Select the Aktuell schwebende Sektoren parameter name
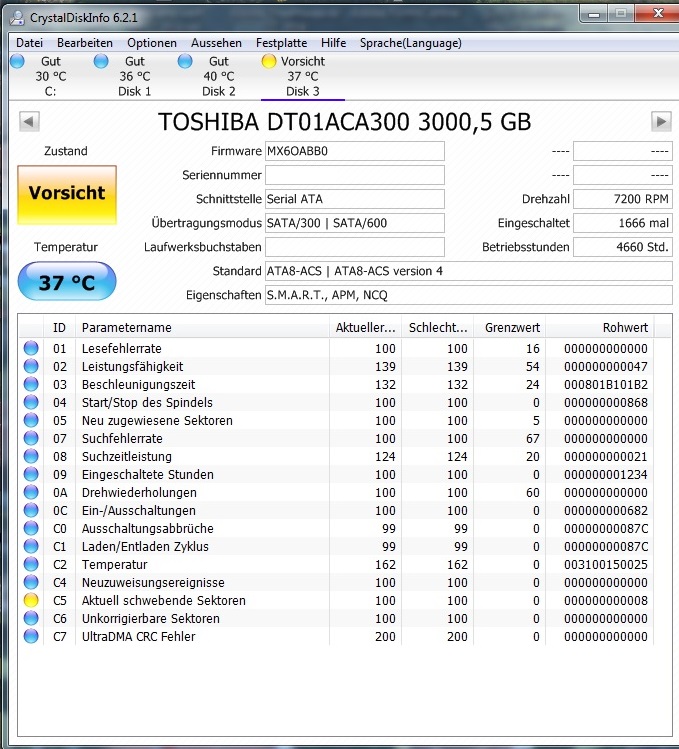Screen dimensions: 679x749 pos(163,600)
